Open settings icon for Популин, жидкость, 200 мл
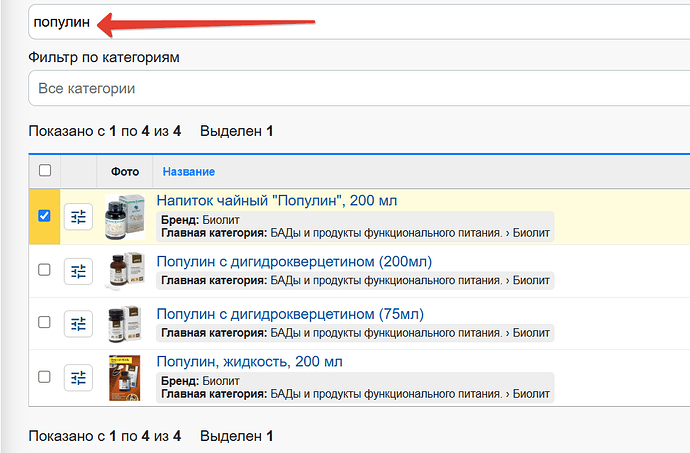Screen dimensions: 690x453 (78, 378)
